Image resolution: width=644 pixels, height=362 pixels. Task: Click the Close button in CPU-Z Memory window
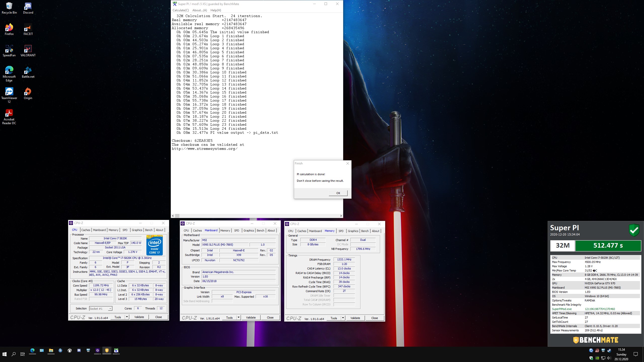pos(375,318)
